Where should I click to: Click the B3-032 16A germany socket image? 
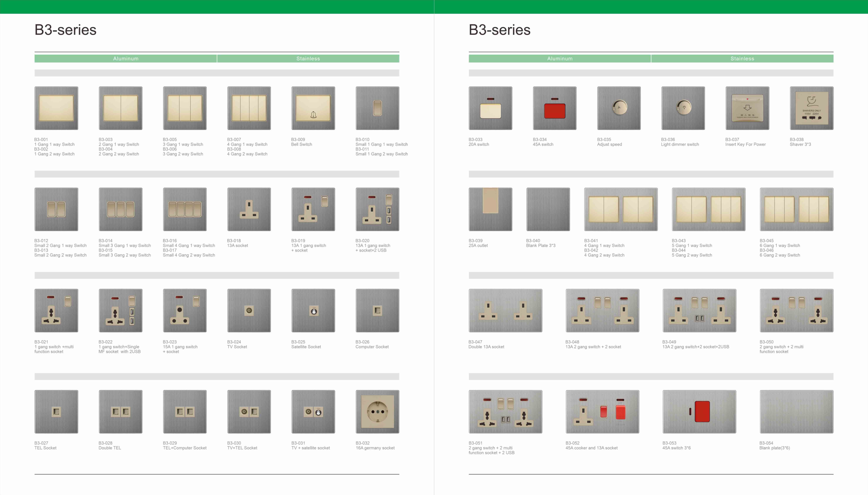coord(377,412)
